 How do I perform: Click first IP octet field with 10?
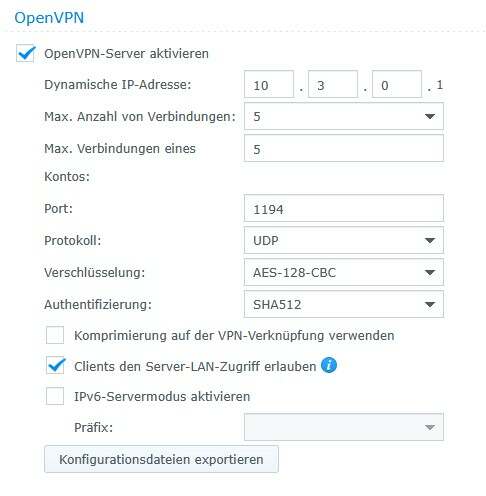click(x=269, y=84)
